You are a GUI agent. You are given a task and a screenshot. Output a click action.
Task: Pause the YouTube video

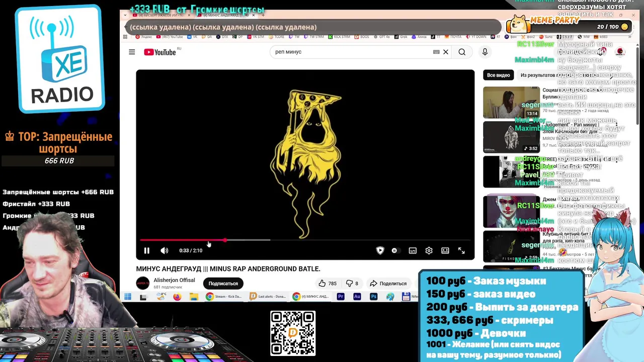tap(146, 250)
